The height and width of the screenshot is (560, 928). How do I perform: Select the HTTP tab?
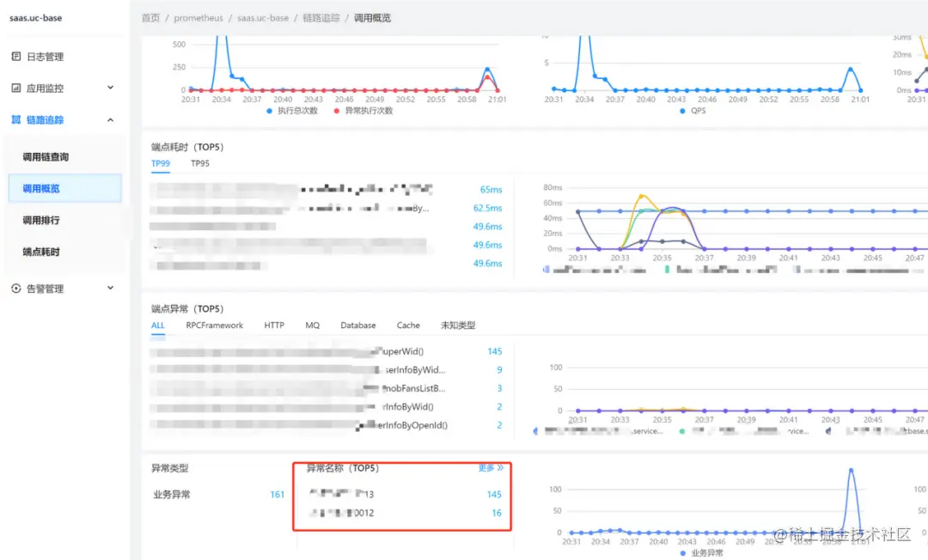[x=274, y=326]
